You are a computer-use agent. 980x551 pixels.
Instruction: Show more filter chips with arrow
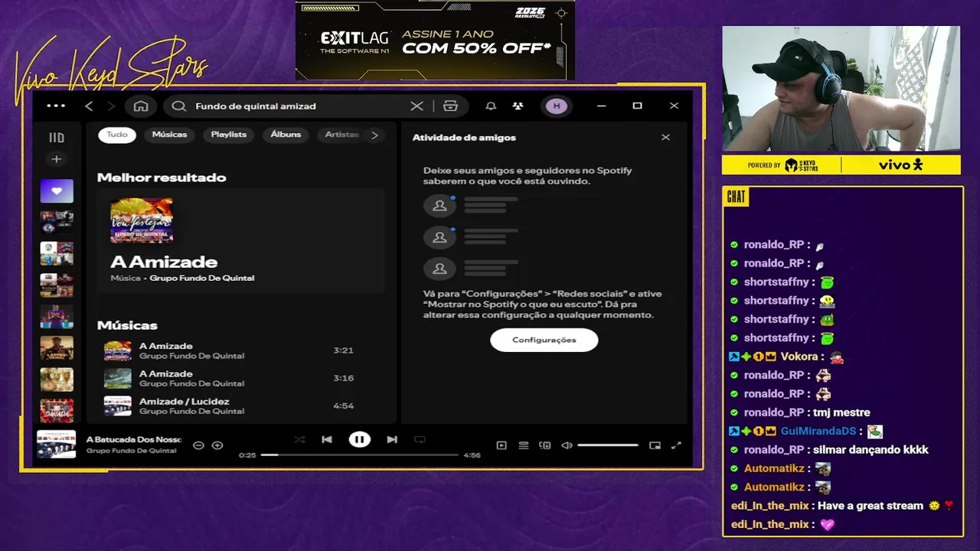coord(374,135)
